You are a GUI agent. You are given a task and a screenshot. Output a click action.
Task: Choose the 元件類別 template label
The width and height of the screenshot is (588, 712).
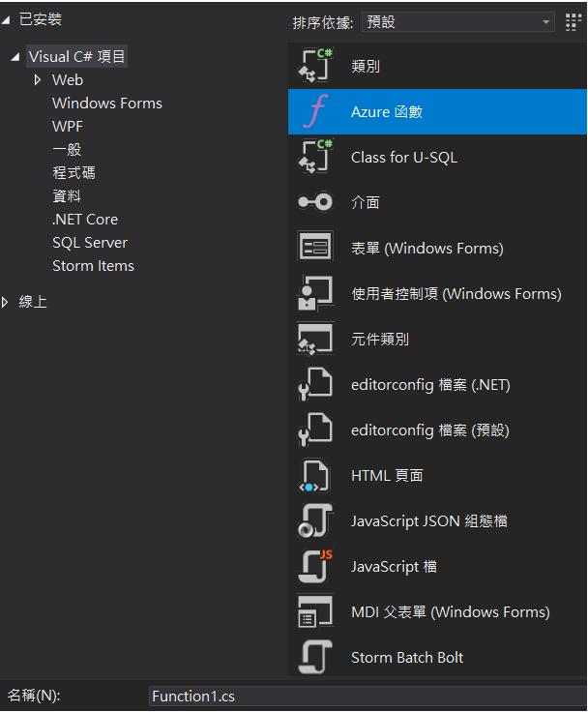[380, 339]
